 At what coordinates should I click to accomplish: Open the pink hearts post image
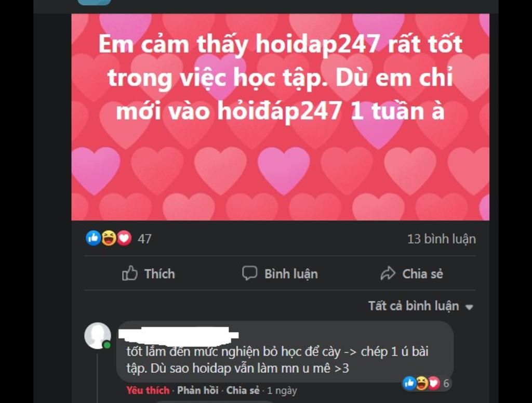(280, 117)
